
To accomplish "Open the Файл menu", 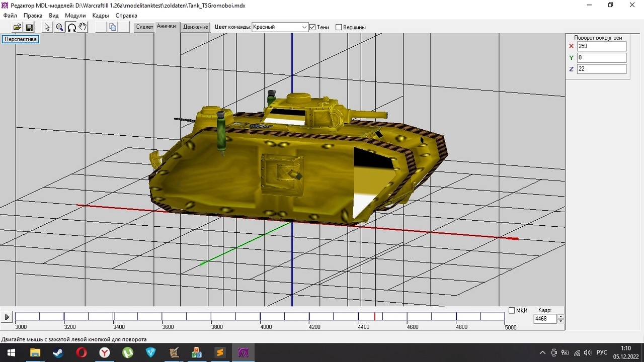I will (10, 16).
